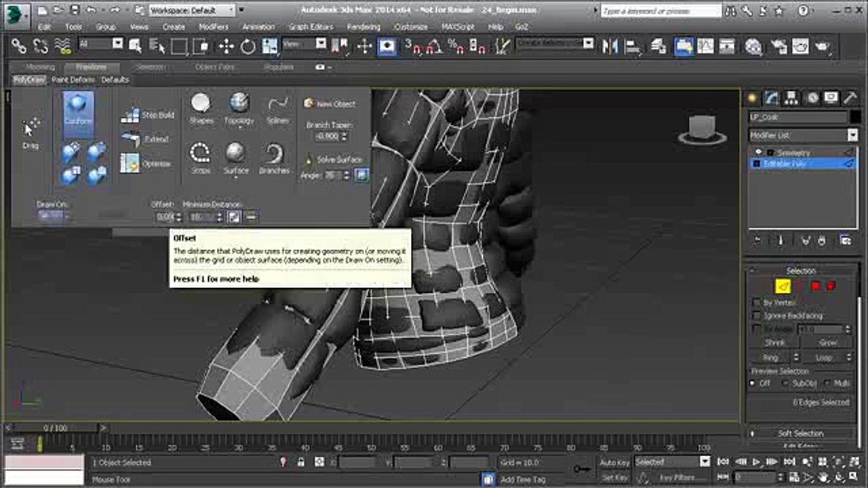Open the View reference coordinate dropdown
868x488 pixels.
pyautogui.click(x=304, y=44)
